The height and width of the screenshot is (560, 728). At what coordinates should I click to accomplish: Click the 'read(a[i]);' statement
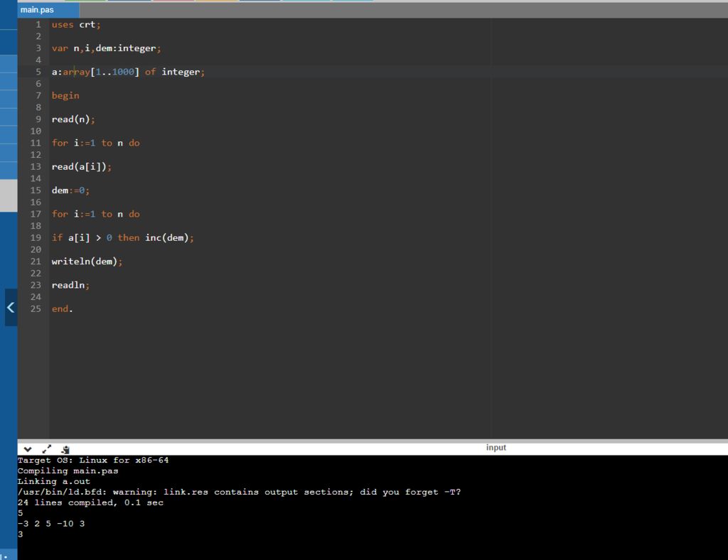82,166
